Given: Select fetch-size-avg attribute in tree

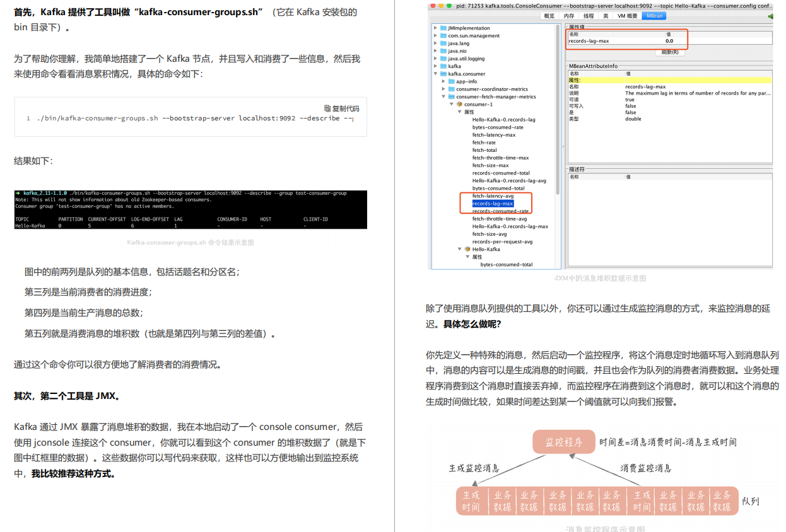Looking at the screenshot, I should point(490,234).
